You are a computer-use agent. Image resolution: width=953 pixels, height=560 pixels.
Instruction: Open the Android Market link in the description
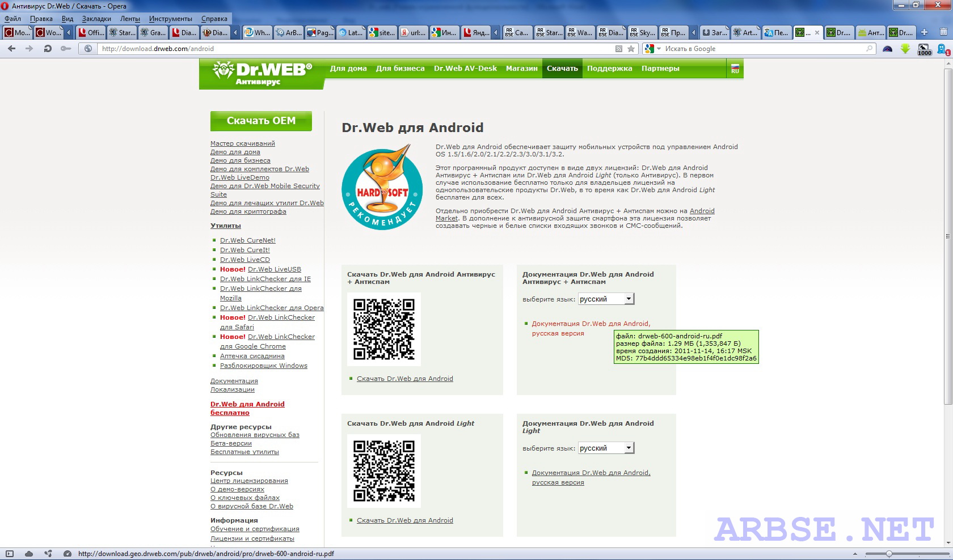coord(575,214)
